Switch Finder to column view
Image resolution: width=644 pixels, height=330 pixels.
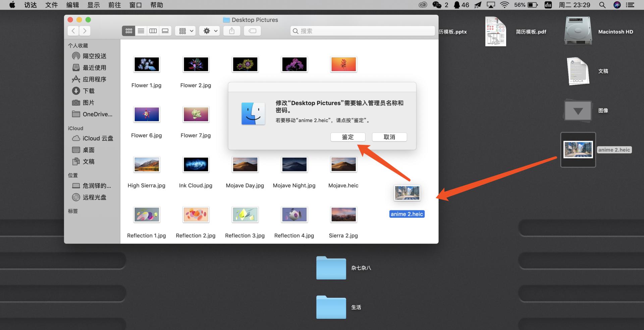(153, 30)
